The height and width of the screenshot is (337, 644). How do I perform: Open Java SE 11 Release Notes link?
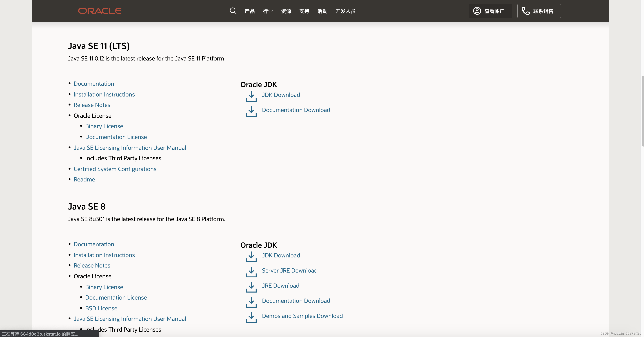(92, 105)
